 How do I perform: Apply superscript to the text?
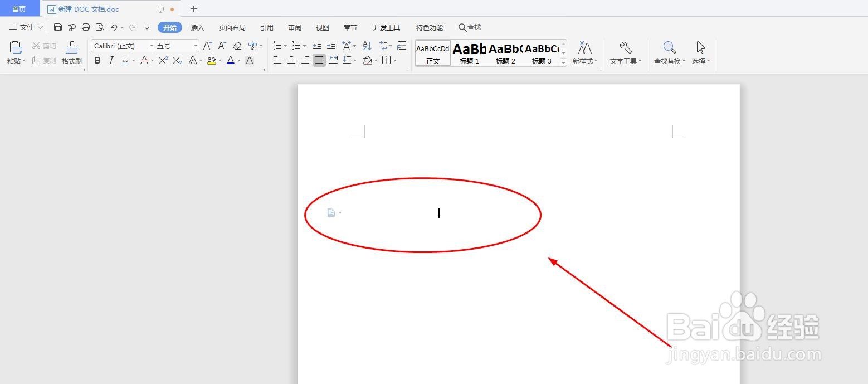pos(162,60)
